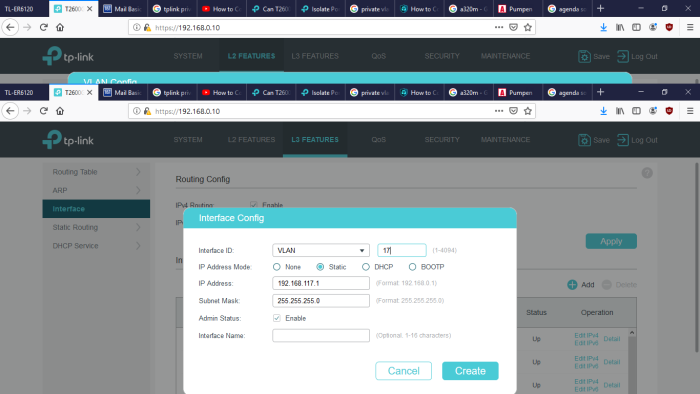This screenshot has height=394, width=700.
Task: Click the Save icon in TP-Link header
Action: (x=584, y=140)
